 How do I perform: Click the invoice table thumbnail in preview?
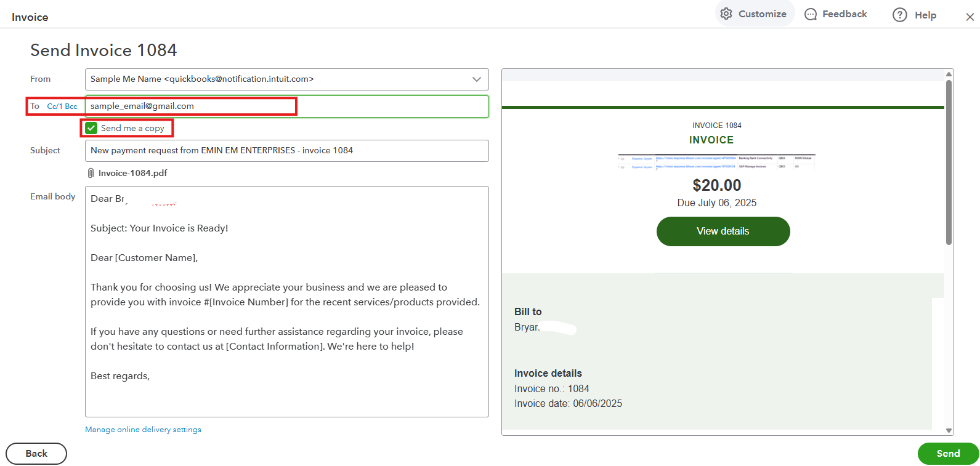[x=716, y=163]
